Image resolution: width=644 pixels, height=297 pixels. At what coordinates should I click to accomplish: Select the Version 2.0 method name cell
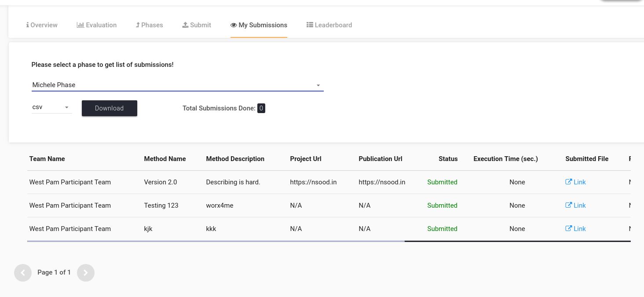pos(161,182)
